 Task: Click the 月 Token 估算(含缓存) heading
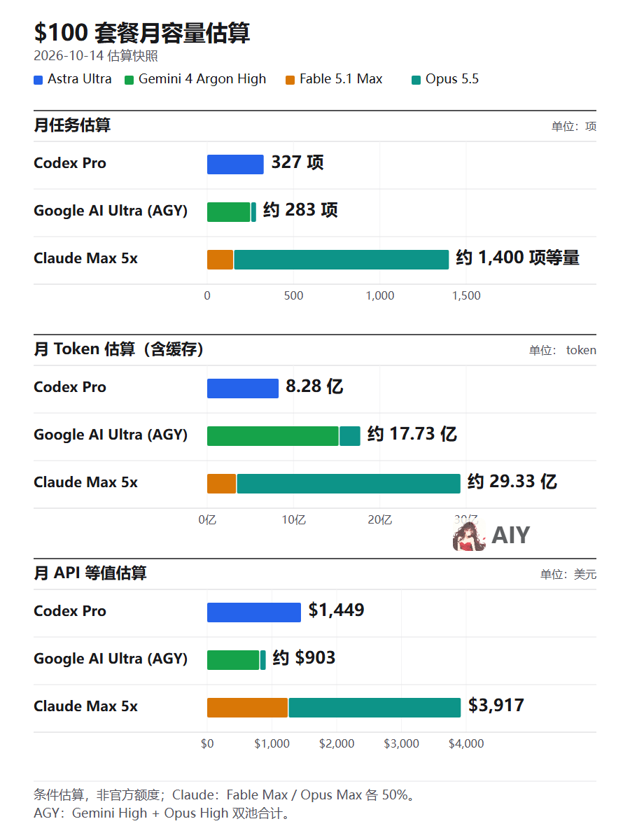tap(118, 349)
